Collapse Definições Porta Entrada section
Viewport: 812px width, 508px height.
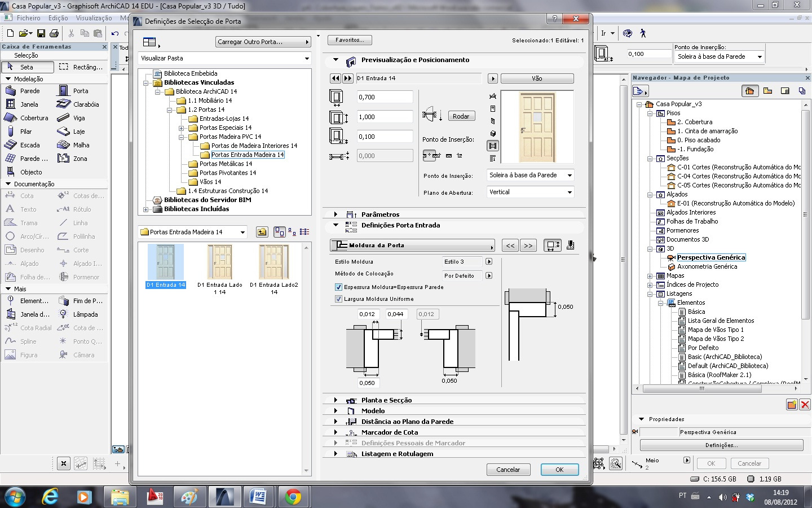(336, 225)
